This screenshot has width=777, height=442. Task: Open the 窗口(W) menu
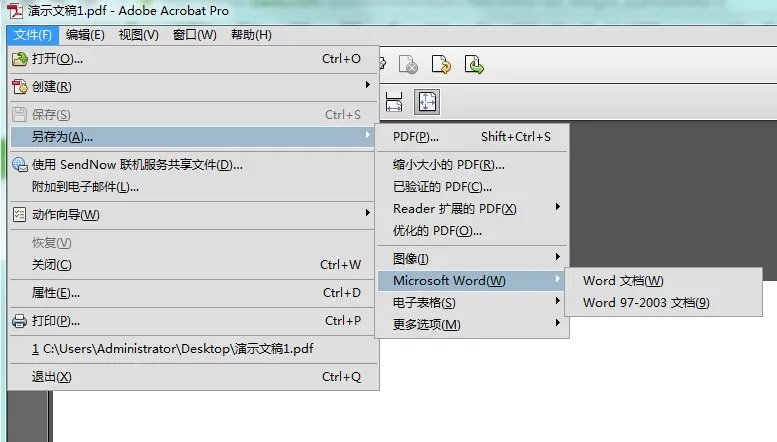(x=195, y=35)
